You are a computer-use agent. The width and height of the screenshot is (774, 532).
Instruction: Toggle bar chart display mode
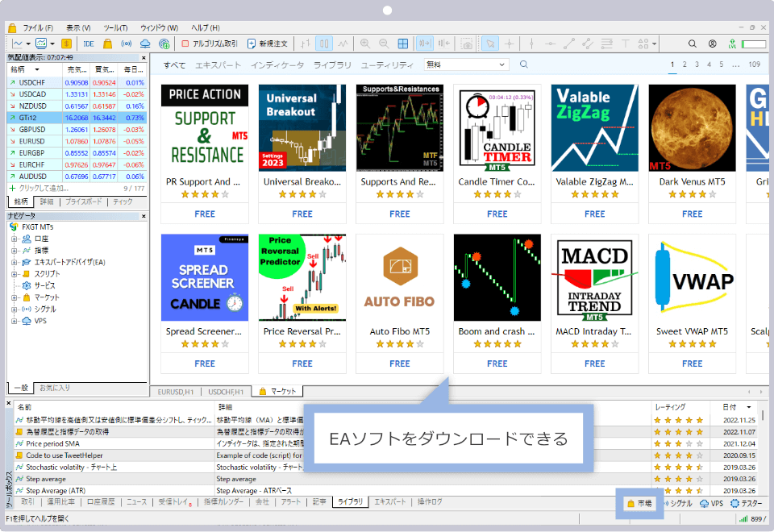point(305,44)
